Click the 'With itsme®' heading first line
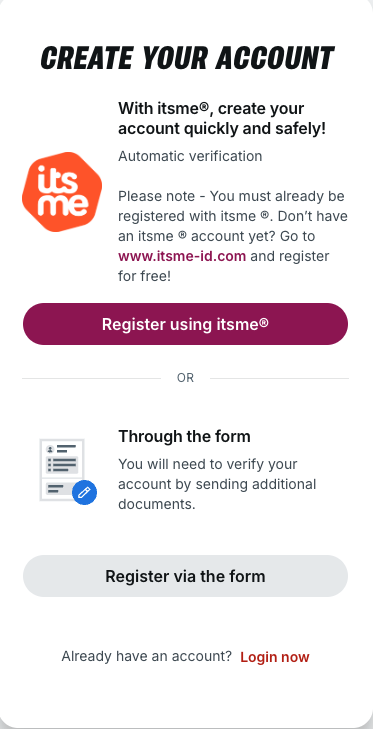This screenshot has height=729, width=373. coord(211,109)
